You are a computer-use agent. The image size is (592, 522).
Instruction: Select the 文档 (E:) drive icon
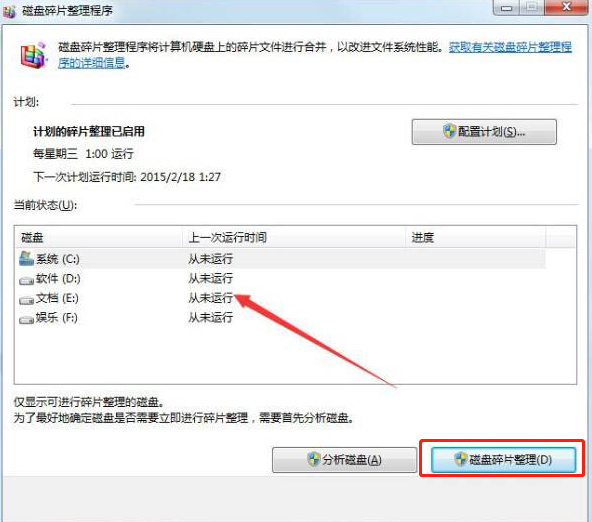[26, 300]
